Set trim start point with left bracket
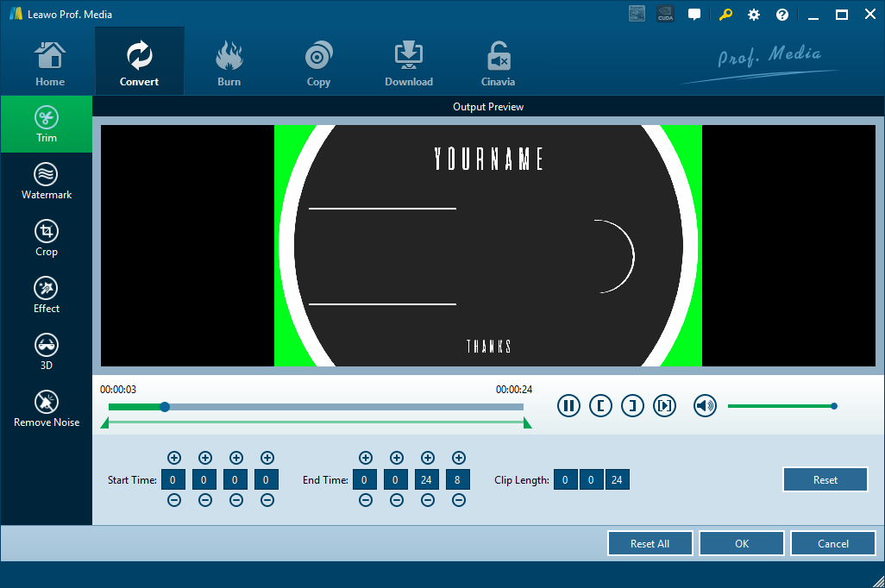This screenshot has height=588, width=885. tap(600, 406)
